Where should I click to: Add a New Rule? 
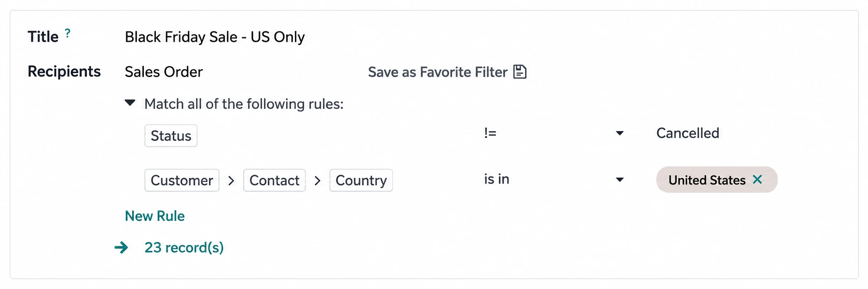(155, 216)
